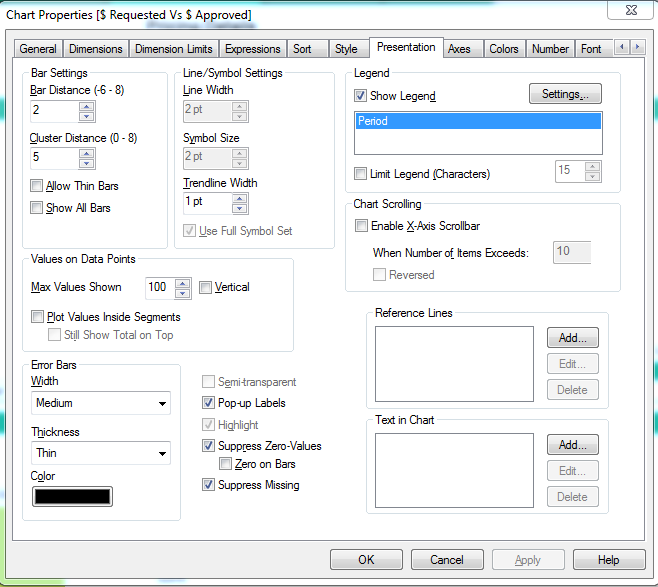Image resolution: width=658 pixels, height=587 pixels.
Task: Increase Trendline Width using up arrow
Action: click(x=240, y=198)
